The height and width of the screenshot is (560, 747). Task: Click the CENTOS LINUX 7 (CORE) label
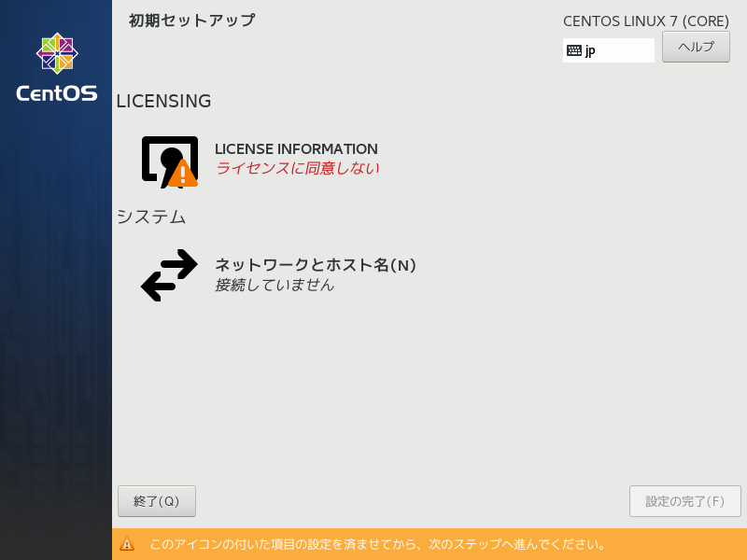click(646, 21)
